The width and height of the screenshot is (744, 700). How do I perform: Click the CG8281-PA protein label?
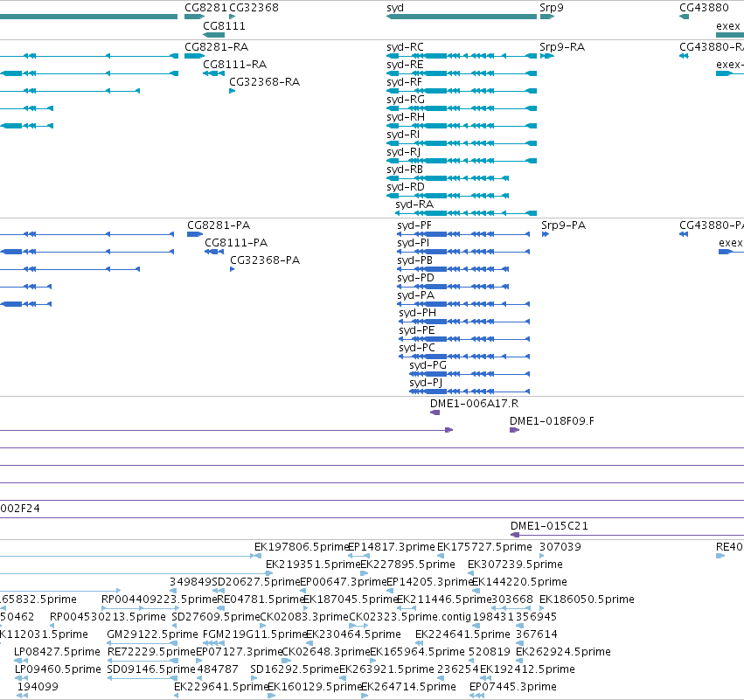pyautogui.click(x=219, y=225)
